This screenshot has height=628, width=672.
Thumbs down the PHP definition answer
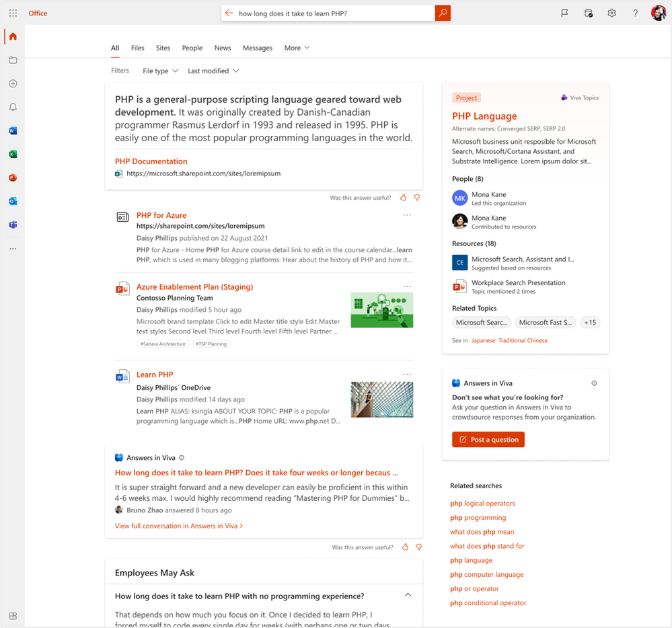point(416,198)
